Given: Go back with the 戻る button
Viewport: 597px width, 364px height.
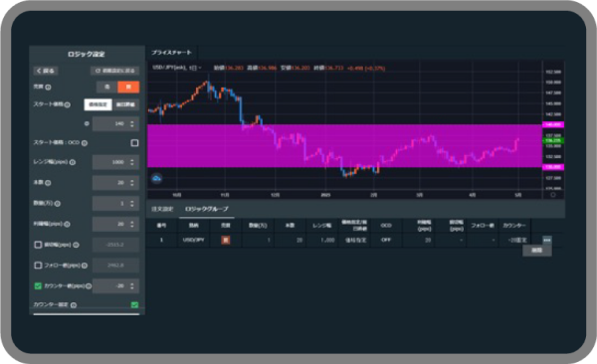Looking at the screenshot, I should point(46,71).
